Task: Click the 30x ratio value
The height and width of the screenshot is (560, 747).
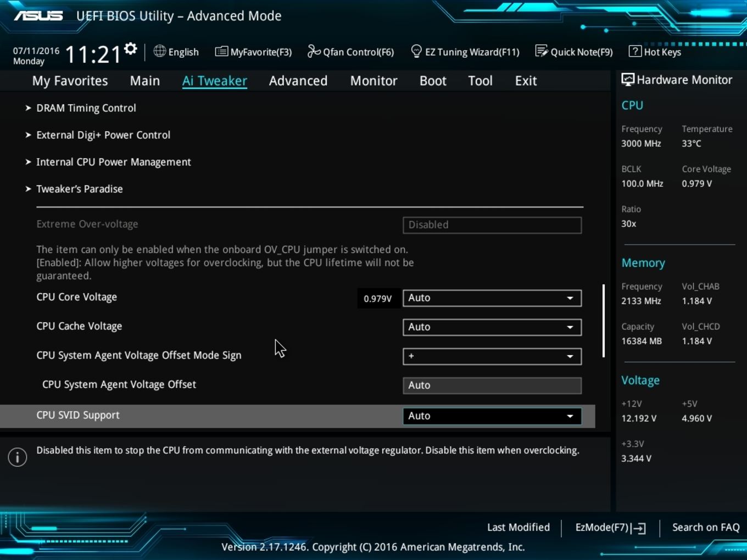Action: click(629, 223)
